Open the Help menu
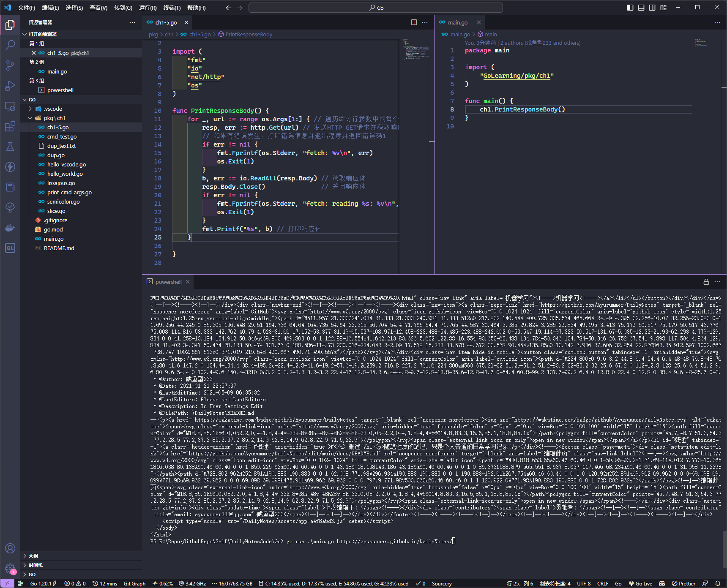The width and height of the screenshot is (727, 588). [x=197, y=8]
